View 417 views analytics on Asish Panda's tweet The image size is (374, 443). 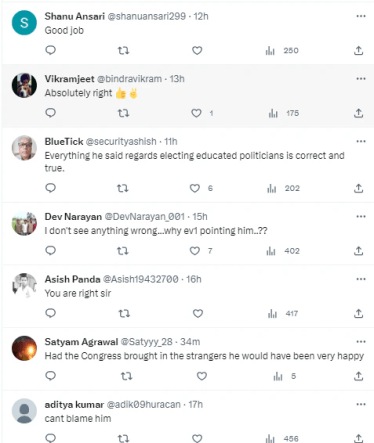[x=283, y=313]
